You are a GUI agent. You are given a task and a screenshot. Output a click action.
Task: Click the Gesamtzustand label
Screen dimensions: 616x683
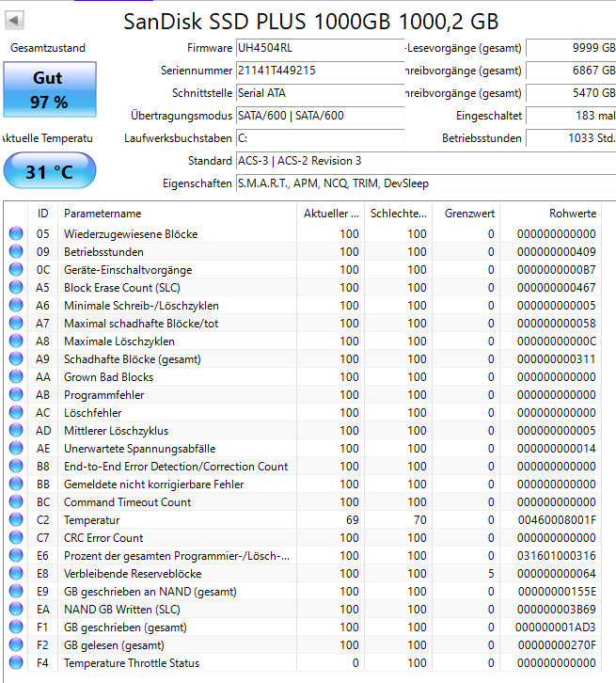48,48
